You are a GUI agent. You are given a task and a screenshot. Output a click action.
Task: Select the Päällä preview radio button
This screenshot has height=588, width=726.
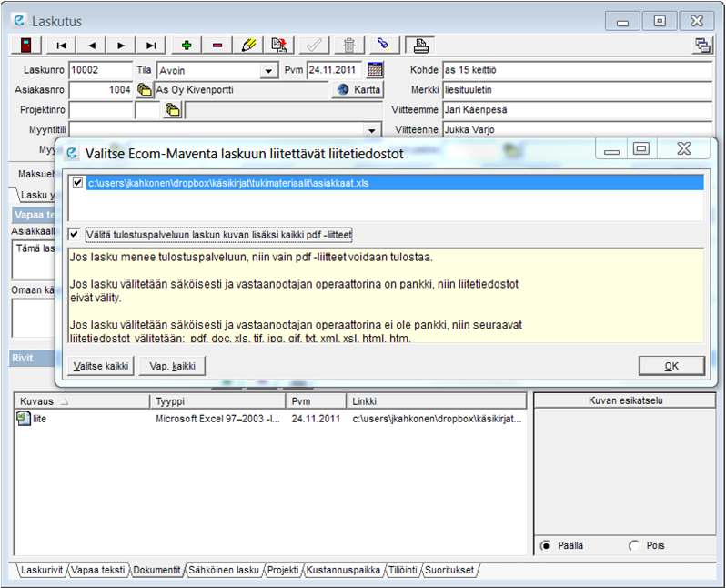coord(546,546)
